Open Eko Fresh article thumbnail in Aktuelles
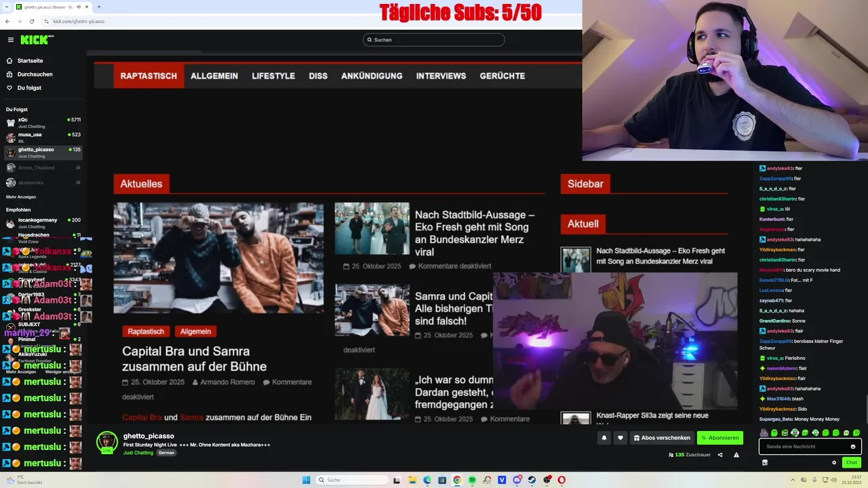 coord(372,228)
